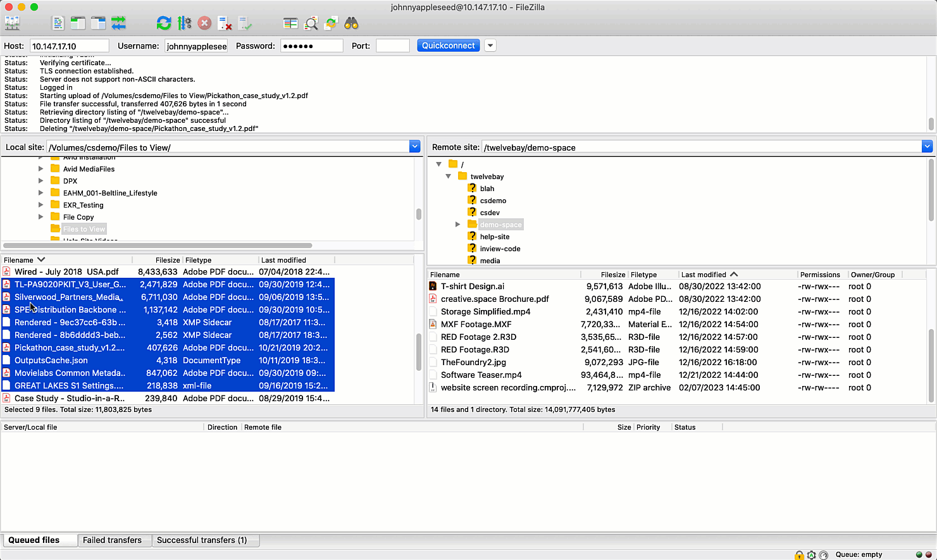
Task: Select help-site in the remote tree
Action: pos(495,237)
